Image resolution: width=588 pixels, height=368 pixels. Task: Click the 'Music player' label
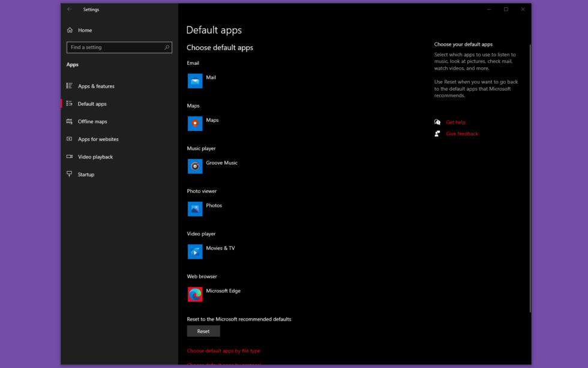coord(201,148)
